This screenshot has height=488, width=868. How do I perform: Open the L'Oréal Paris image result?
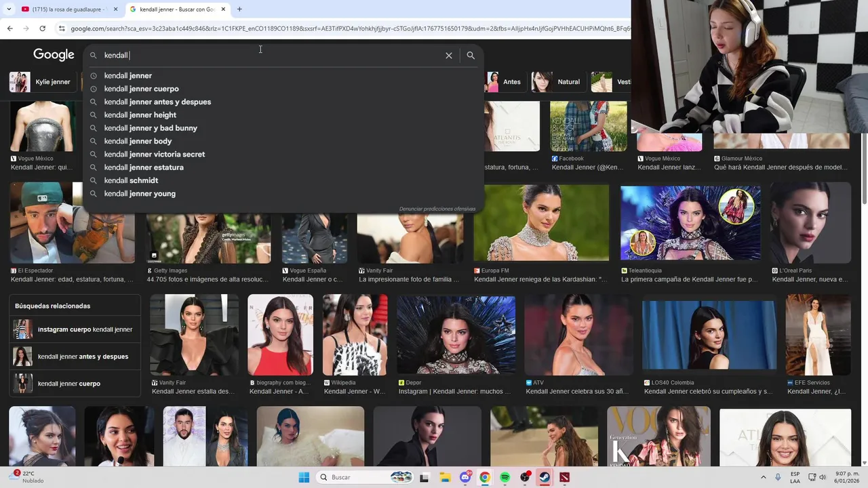click(x=810, y=222)
